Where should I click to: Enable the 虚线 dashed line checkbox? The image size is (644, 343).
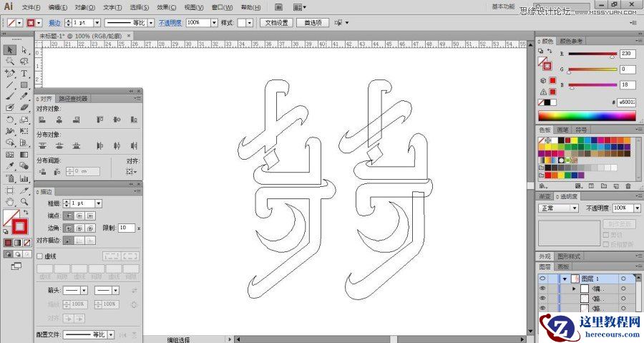[x=40, y=256]
